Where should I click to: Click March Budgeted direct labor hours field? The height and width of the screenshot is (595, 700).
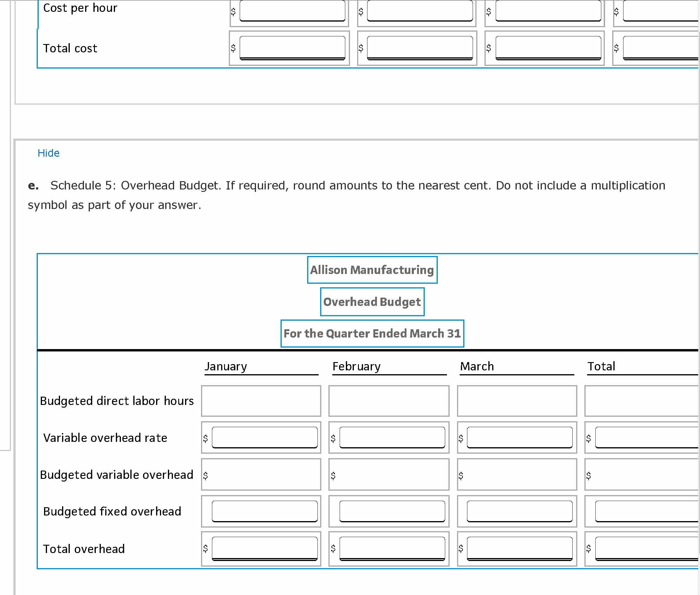coord(516,401)
